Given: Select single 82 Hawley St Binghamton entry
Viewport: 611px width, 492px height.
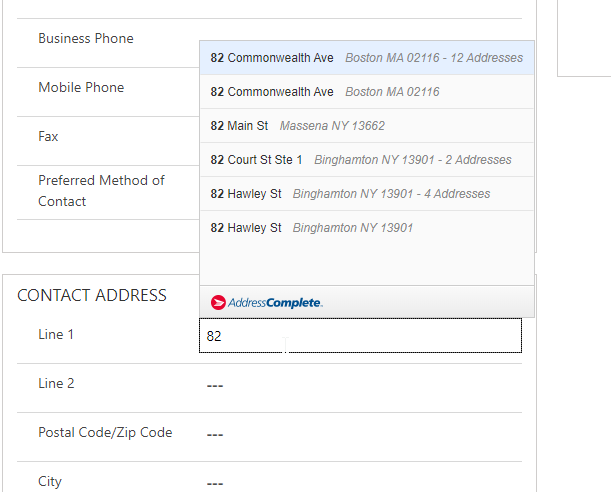Looking at the screenshot, I should point(366,228).
